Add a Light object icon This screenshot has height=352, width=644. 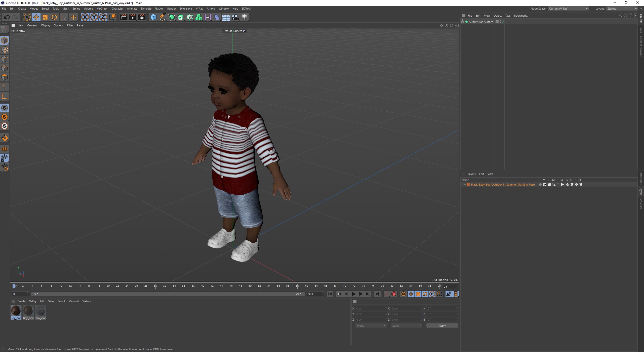coord(244,17)
